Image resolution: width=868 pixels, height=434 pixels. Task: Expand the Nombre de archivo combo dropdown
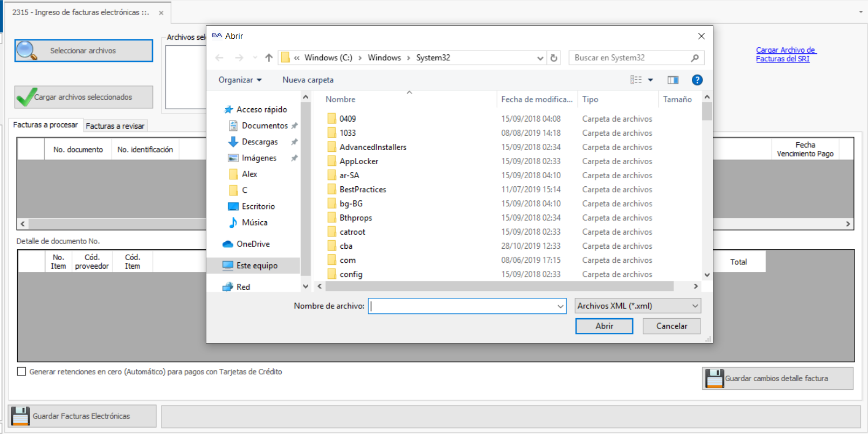560,306
